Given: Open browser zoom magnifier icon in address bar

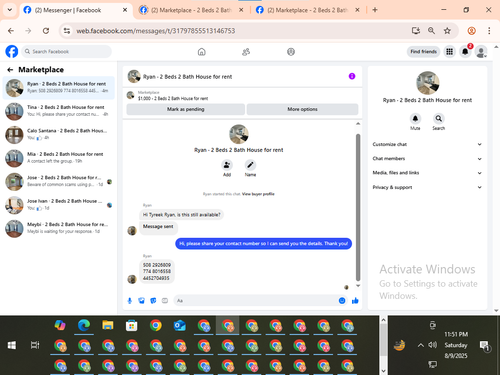Looking at the screenshot, I should point(431,31).
